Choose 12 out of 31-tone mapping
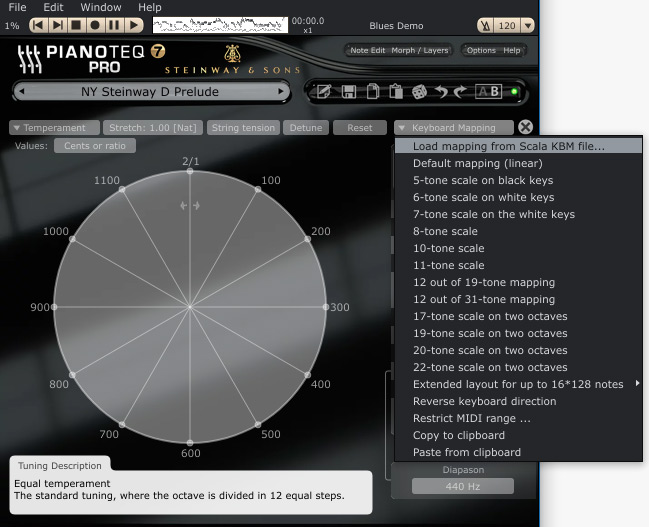The image size is (649, 527). [519, 299]
